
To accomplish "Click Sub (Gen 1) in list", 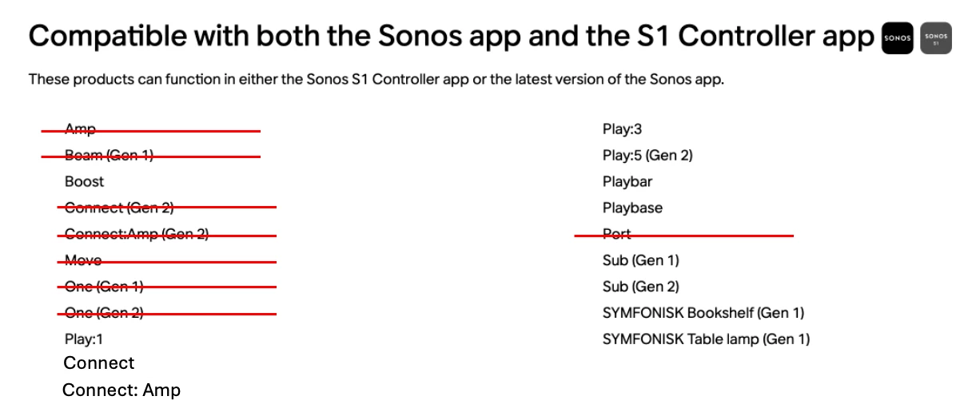I will coord(641,260).
